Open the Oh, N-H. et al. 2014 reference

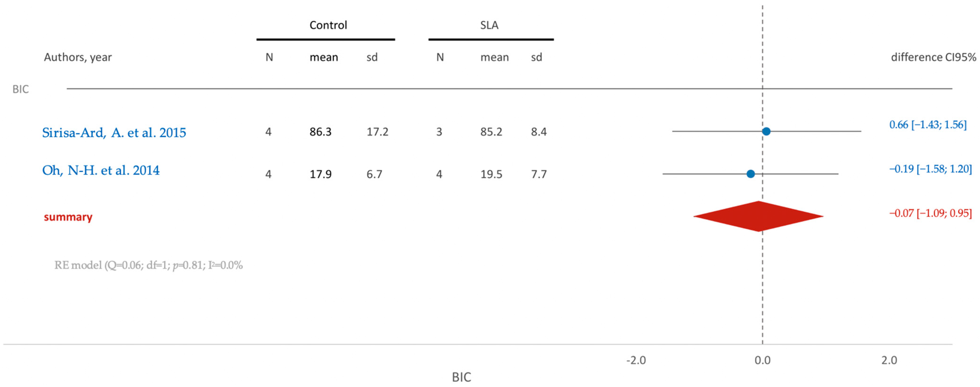click(101, 170)
